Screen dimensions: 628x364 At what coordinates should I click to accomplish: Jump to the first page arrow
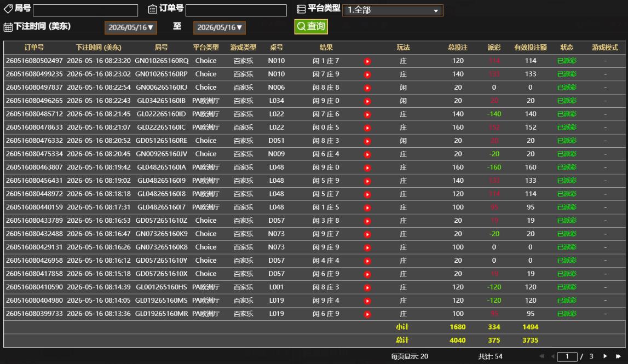point(542,356)
